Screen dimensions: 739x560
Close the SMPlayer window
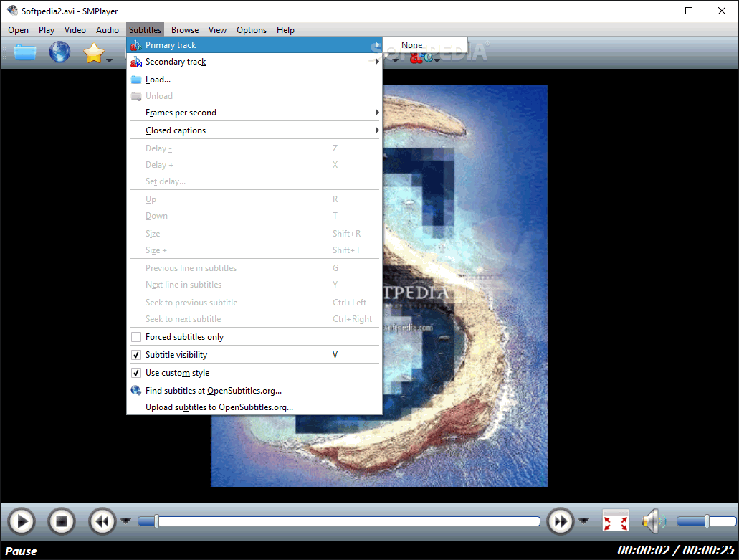pos(722,11)
